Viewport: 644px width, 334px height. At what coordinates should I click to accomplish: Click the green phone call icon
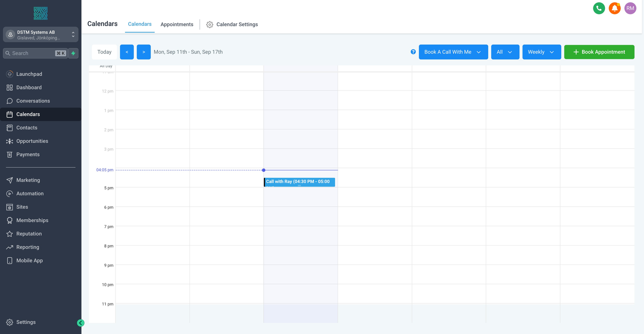click(599, 8)
